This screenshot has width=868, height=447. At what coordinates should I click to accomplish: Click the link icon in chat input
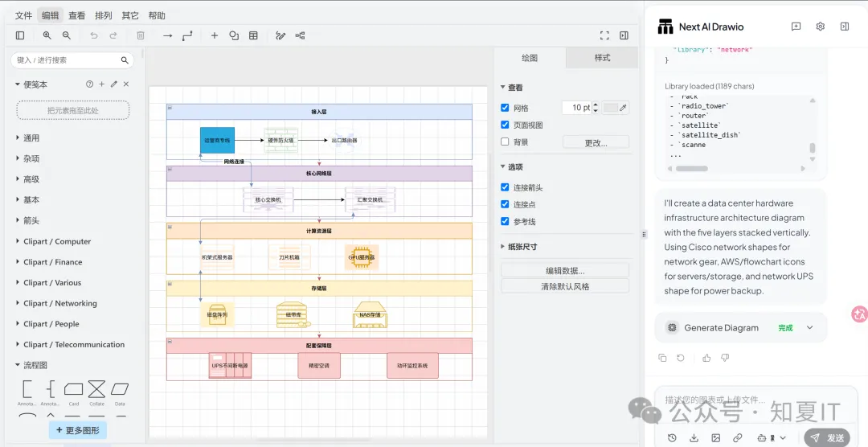pyautogui.click(x=737, y=437)
